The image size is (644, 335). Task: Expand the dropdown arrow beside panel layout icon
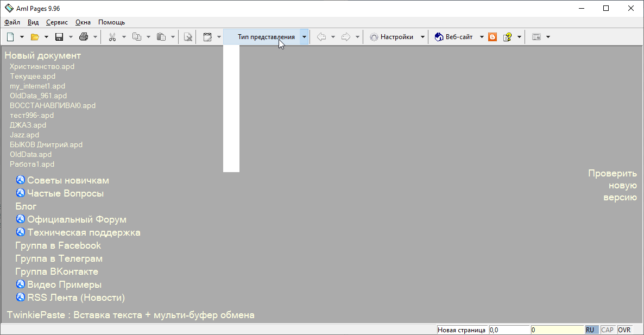(x=548, y=37)
